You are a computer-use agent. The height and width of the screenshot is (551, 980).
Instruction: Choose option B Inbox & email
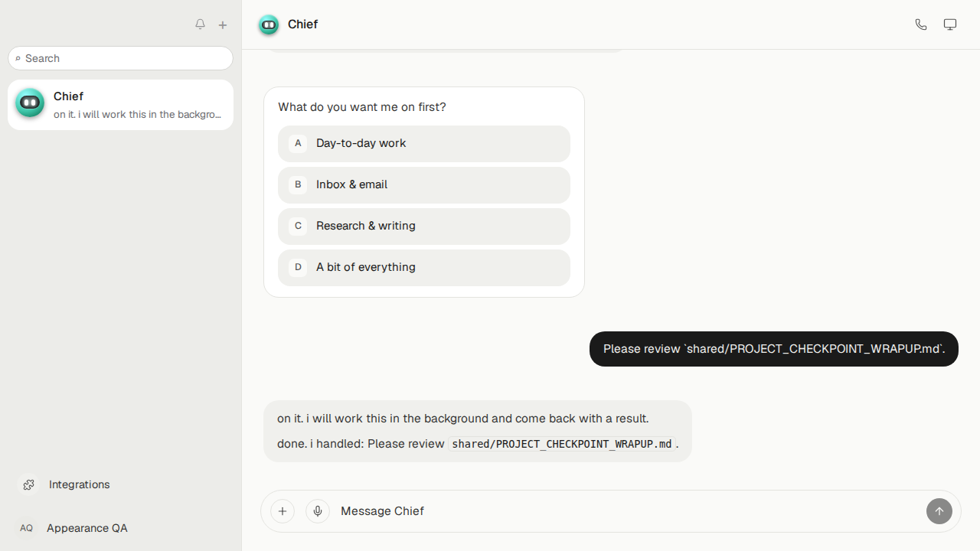point(424,184)
